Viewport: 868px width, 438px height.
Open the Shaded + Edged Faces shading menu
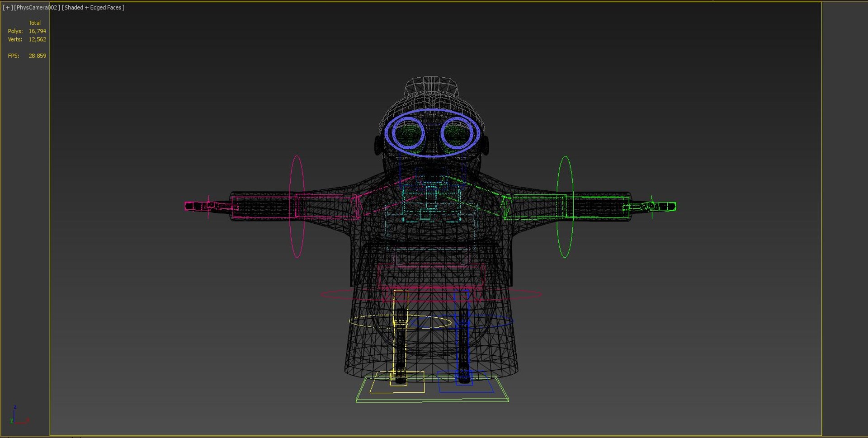93,8
